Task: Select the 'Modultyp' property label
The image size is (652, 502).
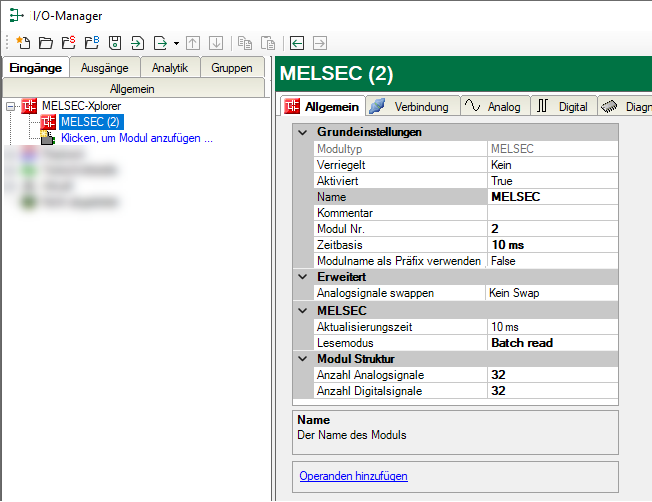Action: (339, 149)
